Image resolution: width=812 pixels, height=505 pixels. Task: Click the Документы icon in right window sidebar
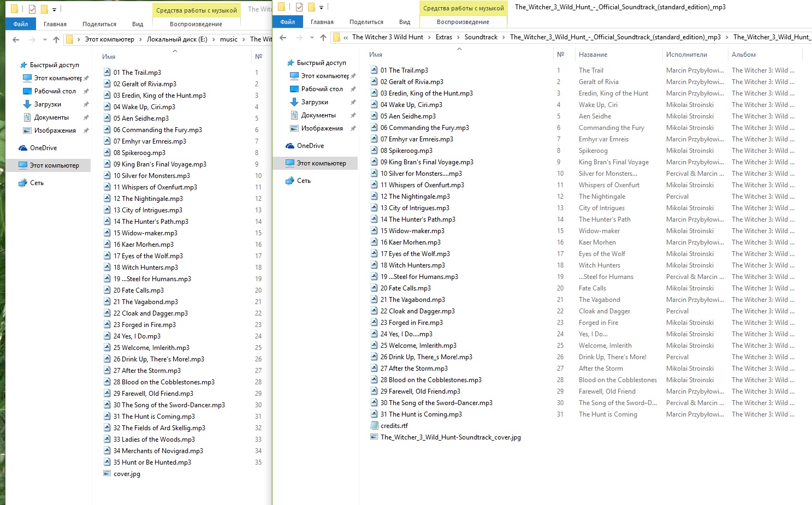point(294,115)
